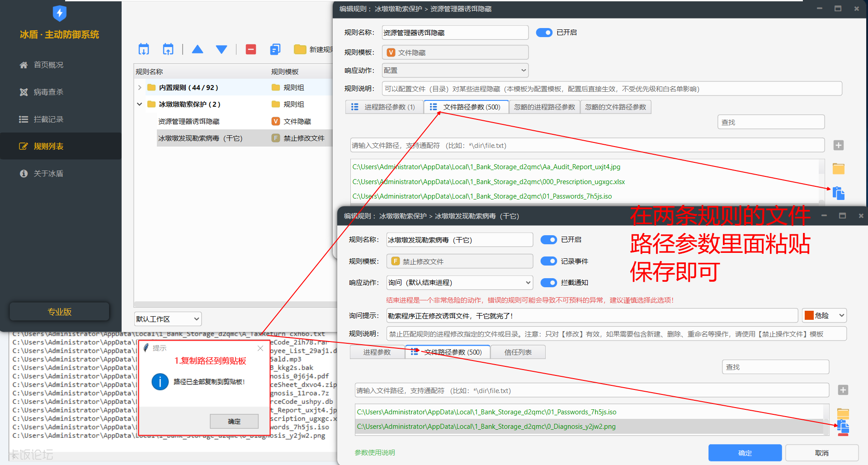
Task: Toggle the 记录事件 switch
Action: coord(548,261)
